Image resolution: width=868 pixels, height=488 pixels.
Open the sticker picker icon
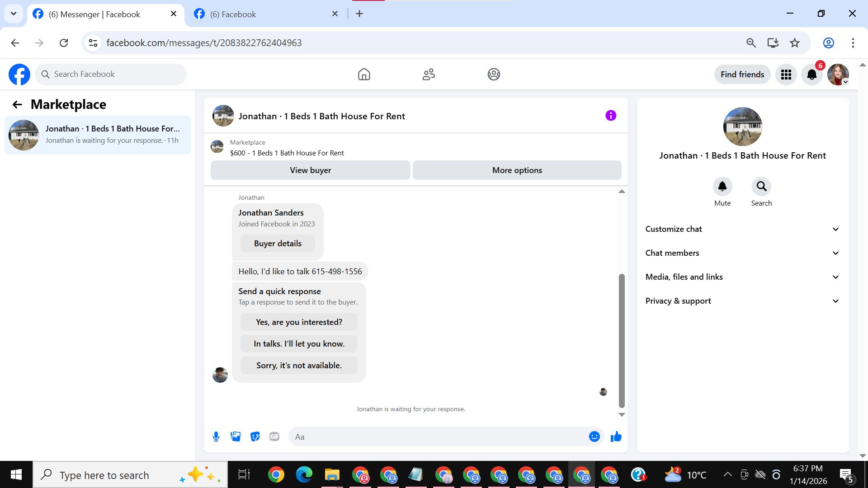255,436
